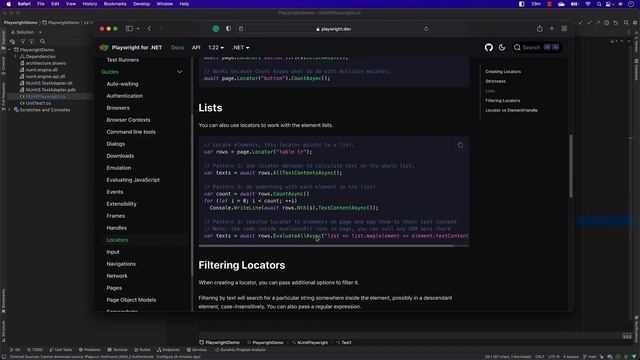Click the green extension icon in Safari's toolbar
This screenshot has width=640, height=360.
pos(216,29)
